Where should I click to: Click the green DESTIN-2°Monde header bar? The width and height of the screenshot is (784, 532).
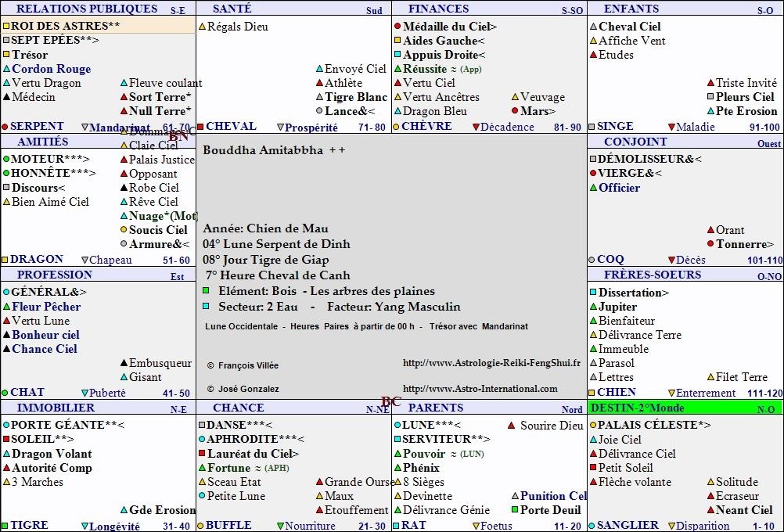(684, 408)
